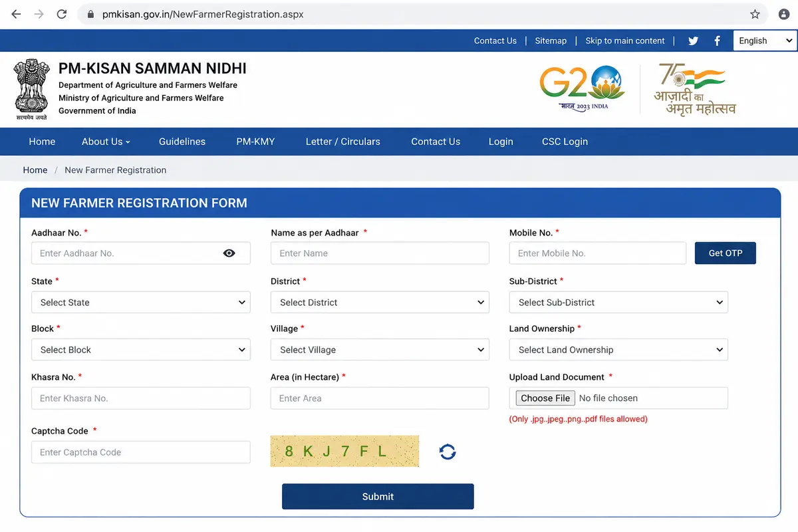Open the CSC Login menu item
Screen dimensions: 798x532
565,142
